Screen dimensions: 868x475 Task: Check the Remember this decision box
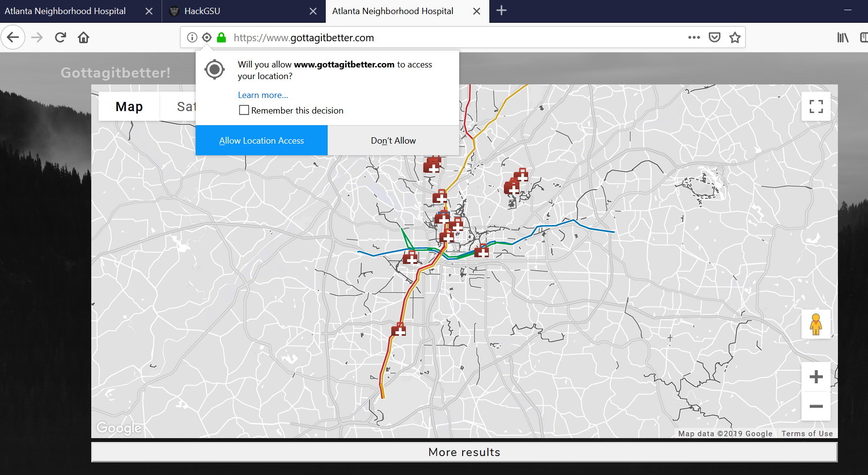(244, 111)
